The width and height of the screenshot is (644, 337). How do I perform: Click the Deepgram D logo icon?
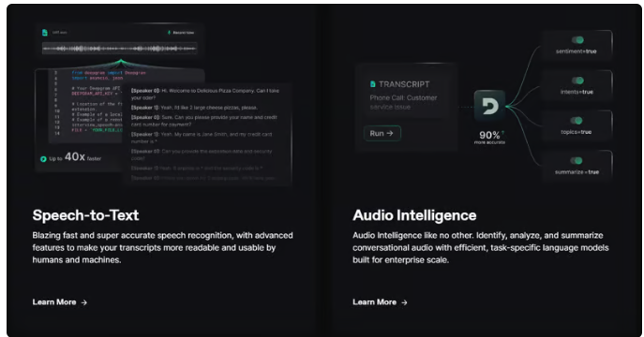point(489,106)
